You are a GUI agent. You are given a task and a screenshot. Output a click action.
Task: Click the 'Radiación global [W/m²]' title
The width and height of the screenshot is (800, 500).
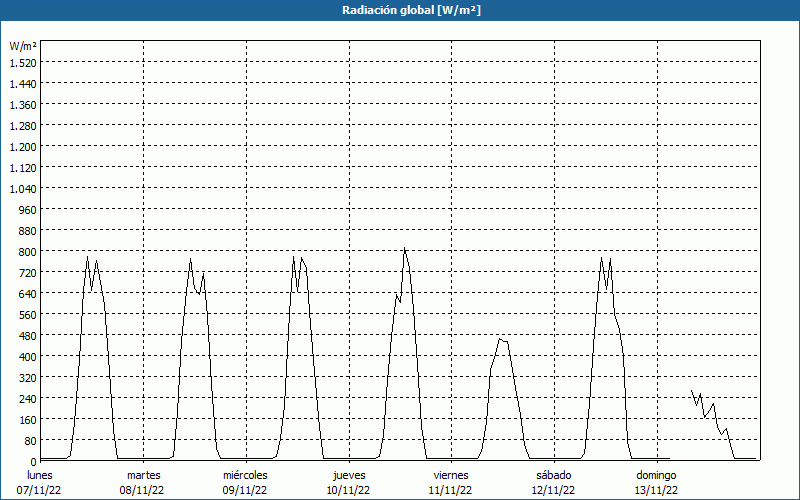(x=411, y=10)
